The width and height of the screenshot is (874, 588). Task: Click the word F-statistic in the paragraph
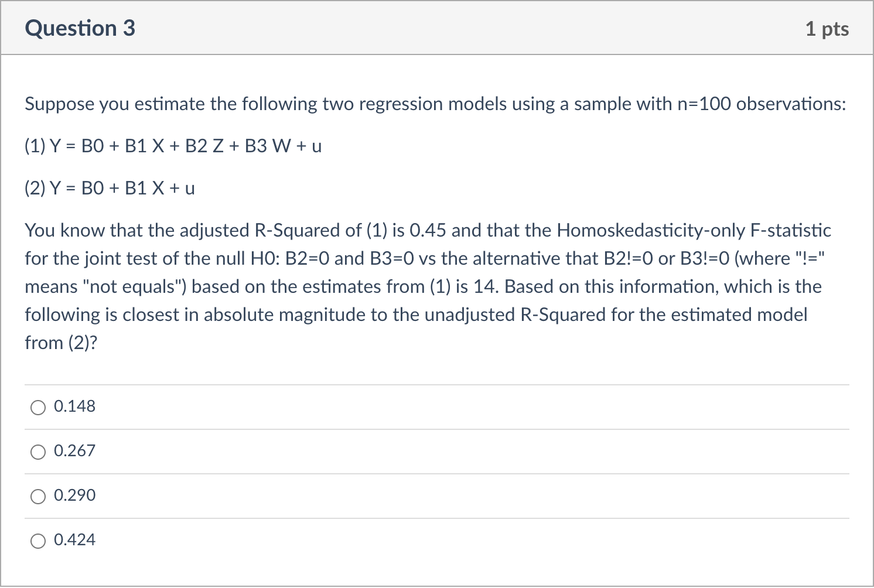click(791, 230)
